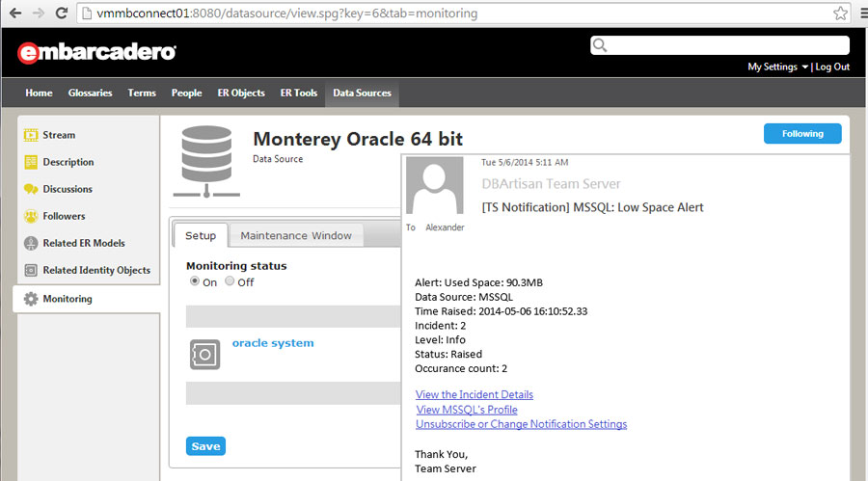Click the Save button
868x481 pixels.
(x=205, y=446)
